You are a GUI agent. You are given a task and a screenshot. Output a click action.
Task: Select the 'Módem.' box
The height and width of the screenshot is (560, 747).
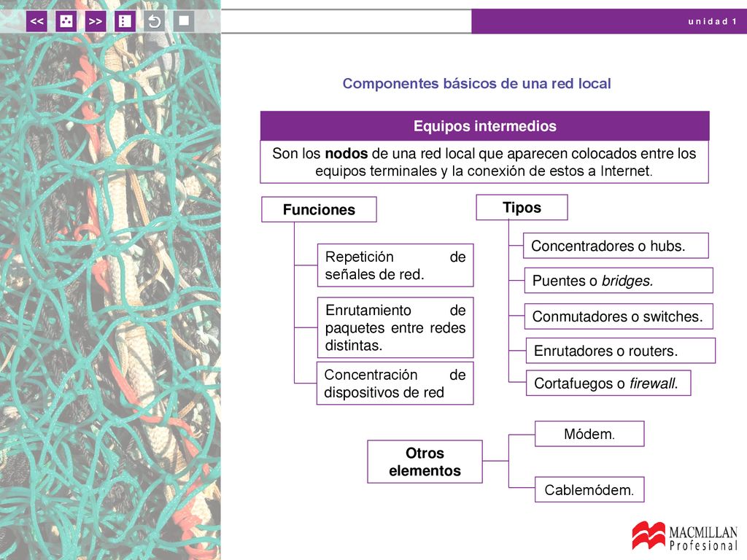pyautogui.click(x=589, y=434)
